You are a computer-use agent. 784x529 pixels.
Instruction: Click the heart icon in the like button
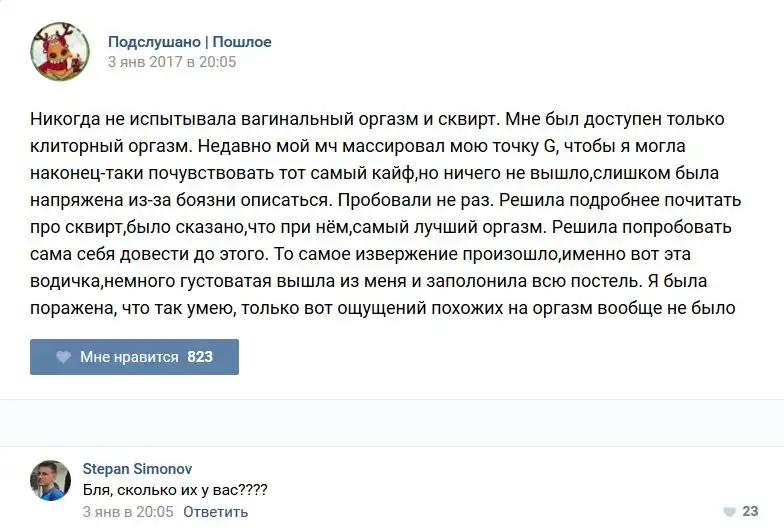(63, 357)
